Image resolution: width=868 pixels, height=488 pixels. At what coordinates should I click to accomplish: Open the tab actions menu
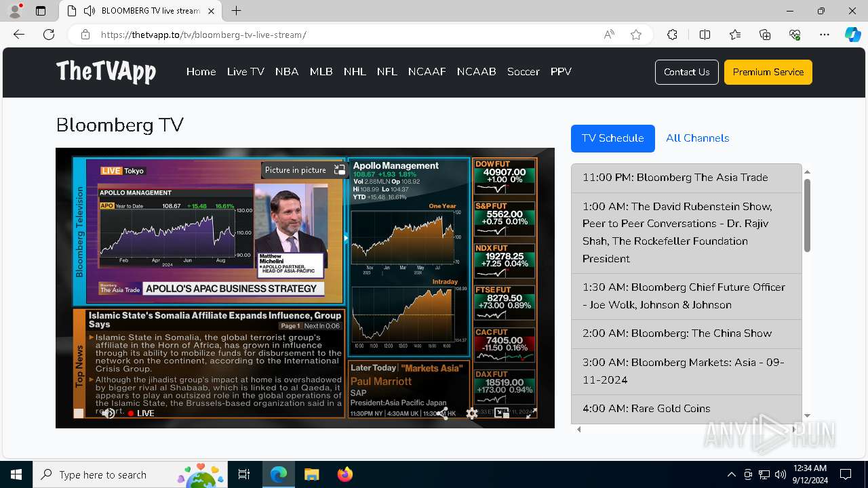click(41, 11)
